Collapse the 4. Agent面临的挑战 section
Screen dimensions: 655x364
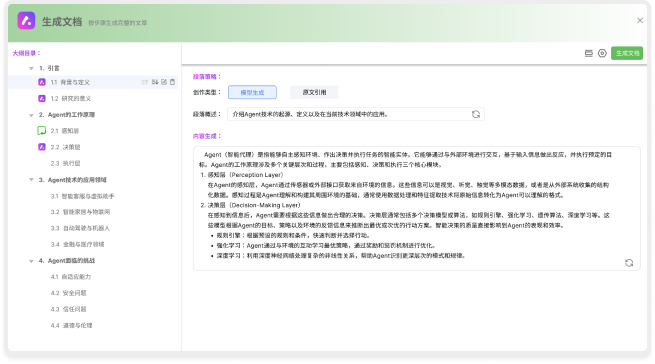[x=31, y=261]
